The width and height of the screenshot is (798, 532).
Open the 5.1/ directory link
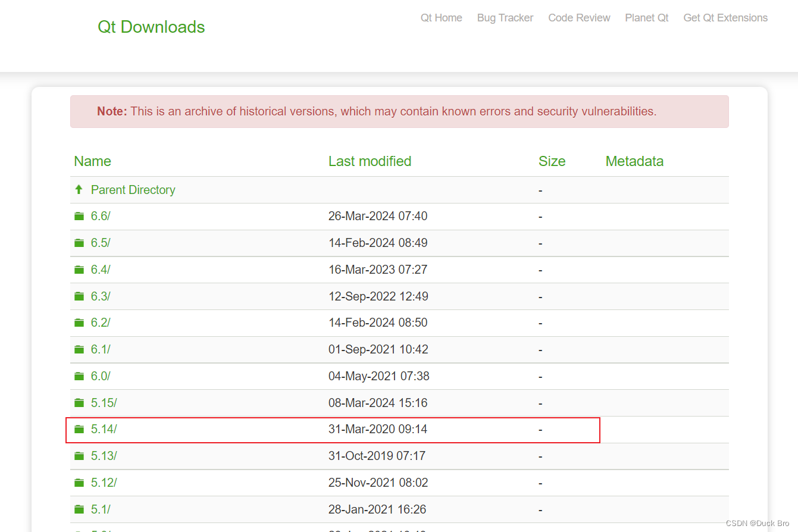[101, 509]
